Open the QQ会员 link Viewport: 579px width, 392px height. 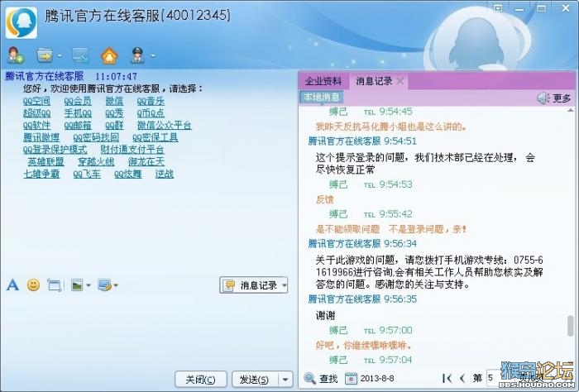click(78, 101)
